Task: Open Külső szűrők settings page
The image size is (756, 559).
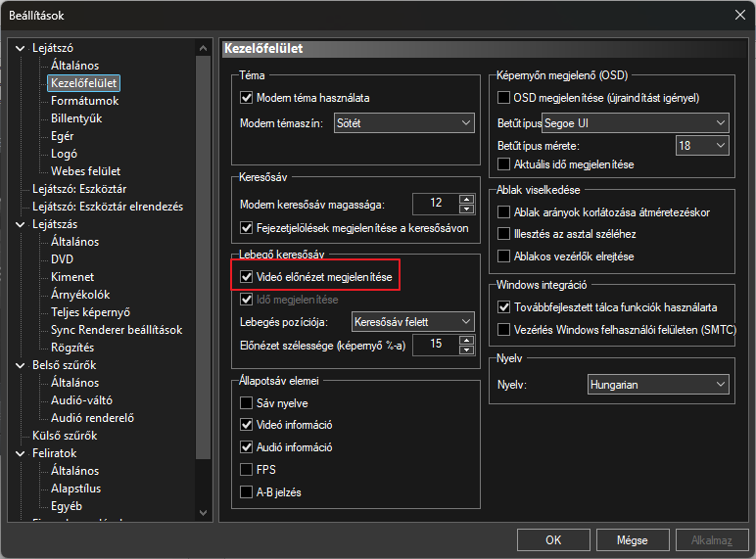Action: pos(65,436)
